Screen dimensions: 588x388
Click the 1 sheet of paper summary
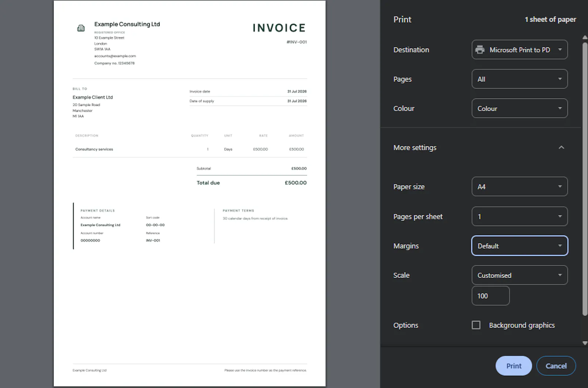click(x=550, y=19)
